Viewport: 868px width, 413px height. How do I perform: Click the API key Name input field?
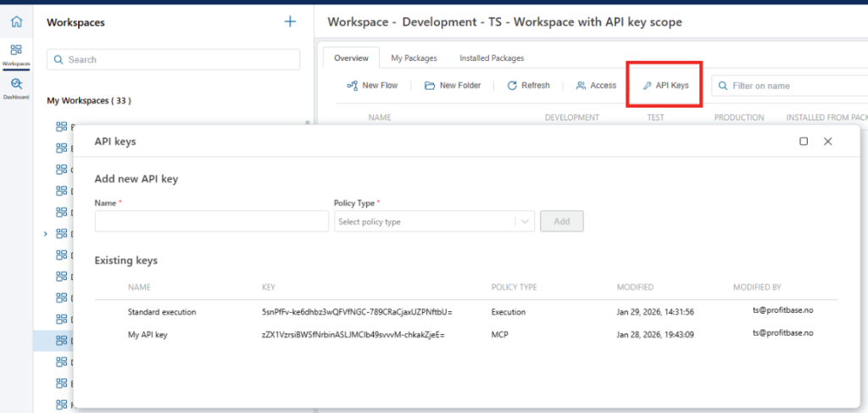[x=211, y=221]
